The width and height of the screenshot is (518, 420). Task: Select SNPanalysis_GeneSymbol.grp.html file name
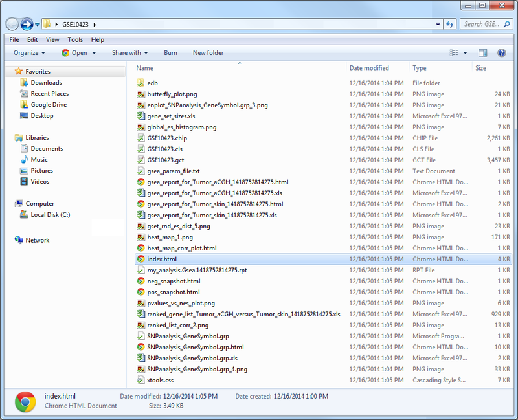pos(196,347)
